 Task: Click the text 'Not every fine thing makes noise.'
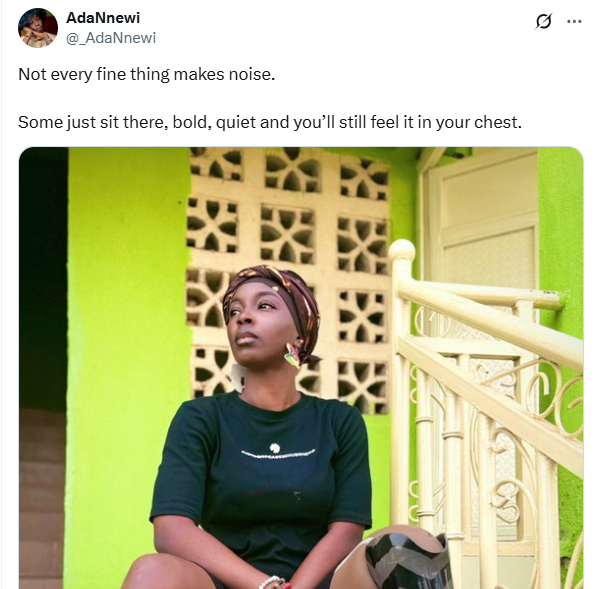pyautogui.click(x=146, y=74)
